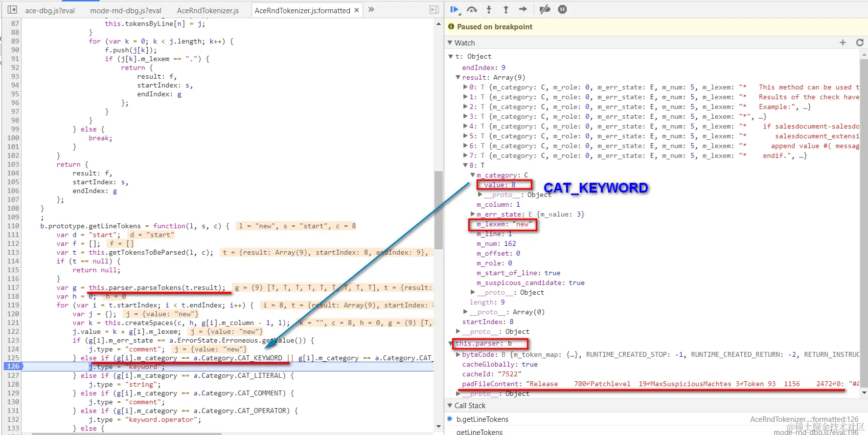Set breakpoint on line number 117
868x435 pixels.
pos(13,287)
